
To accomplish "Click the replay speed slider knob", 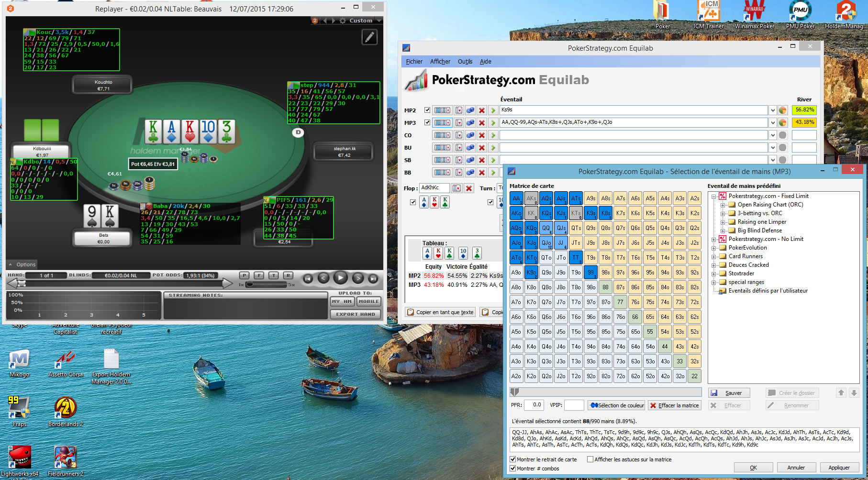I will (x=249, y=284).
